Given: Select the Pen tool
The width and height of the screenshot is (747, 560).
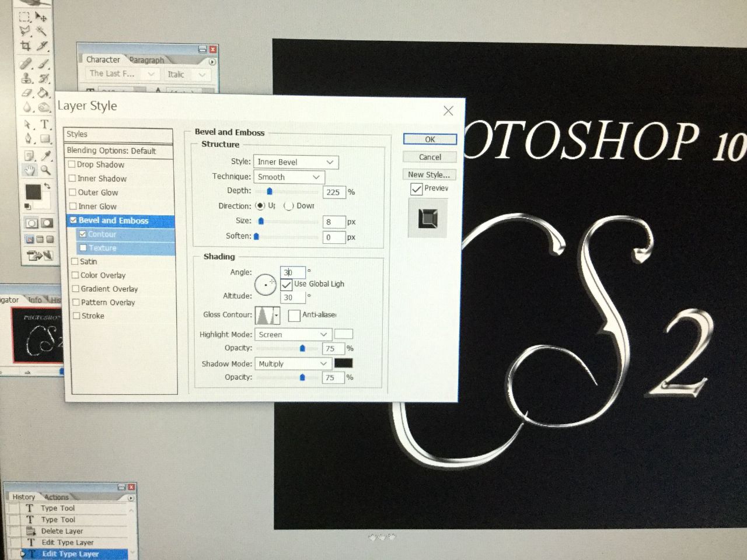Looking at the screenshot, I should pos(29,139).
